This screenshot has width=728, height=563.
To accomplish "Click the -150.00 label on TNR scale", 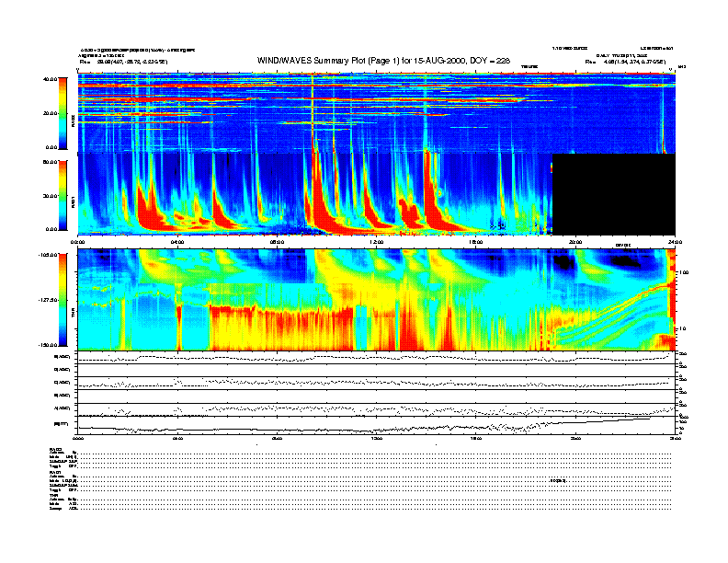I will coord(49,345).
